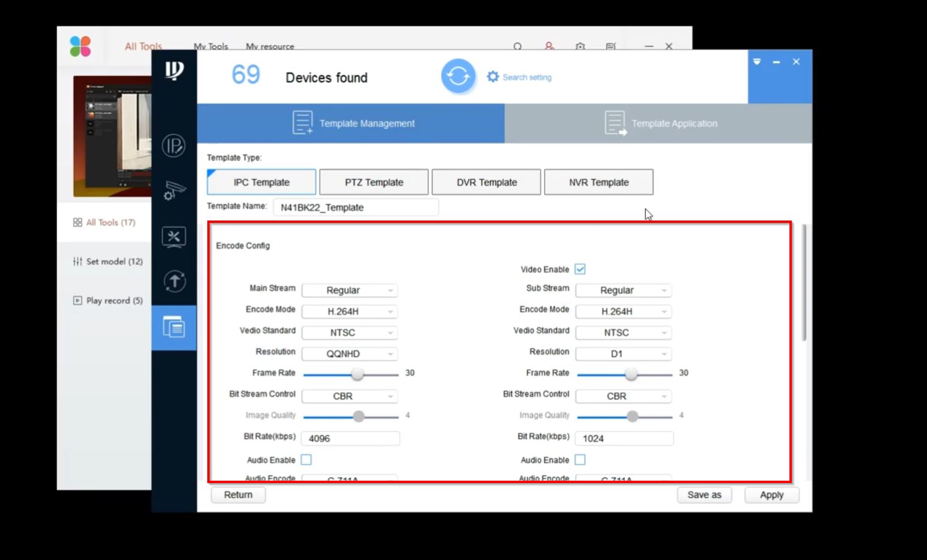This screenshot has height=560, width=927.
Task: Select the DVR Template type
Action: 487,182
